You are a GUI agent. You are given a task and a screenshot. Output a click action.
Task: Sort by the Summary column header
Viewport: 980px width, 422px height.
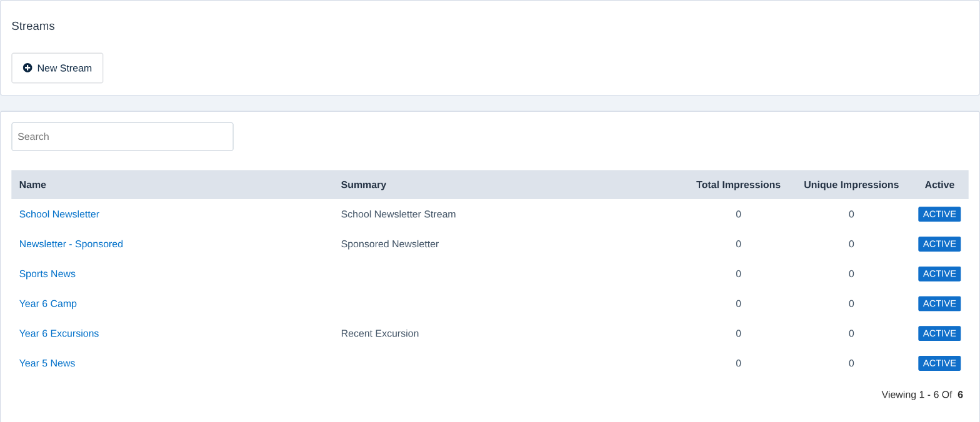(x=364, y=185)
